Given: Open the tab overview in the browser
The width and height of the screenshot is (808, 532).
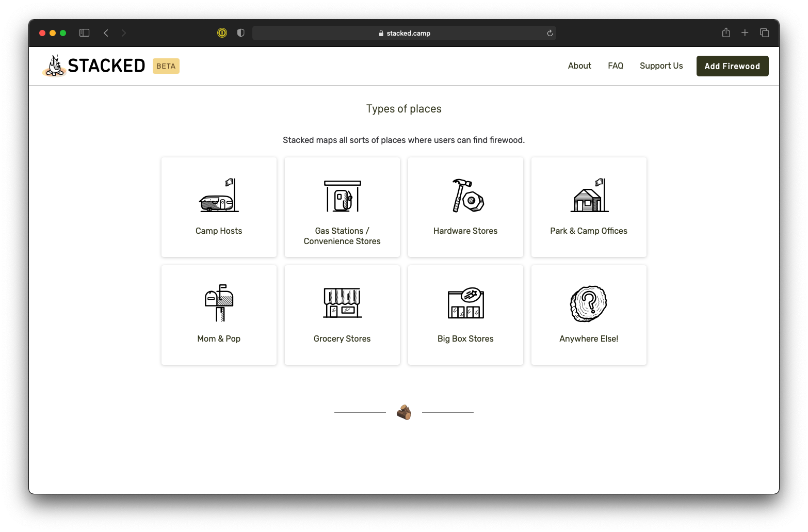Looking at the screenshot, I should tap(764, 33).
